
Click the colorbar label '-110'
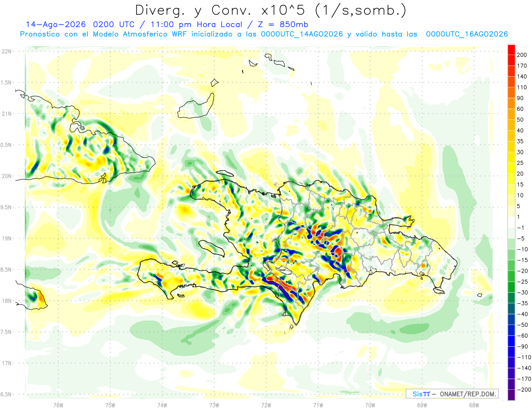(524, 357)
